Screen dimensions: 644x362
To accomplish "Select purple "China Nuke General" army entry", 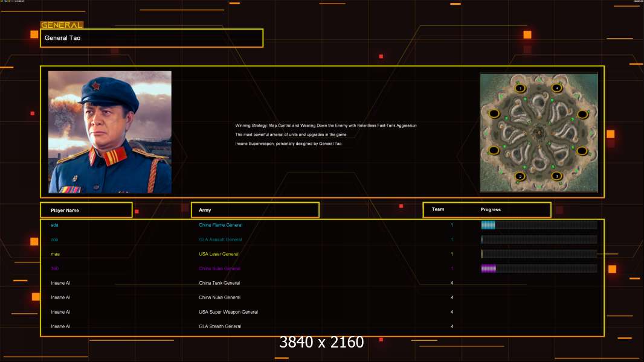I will tap(219, 268).
